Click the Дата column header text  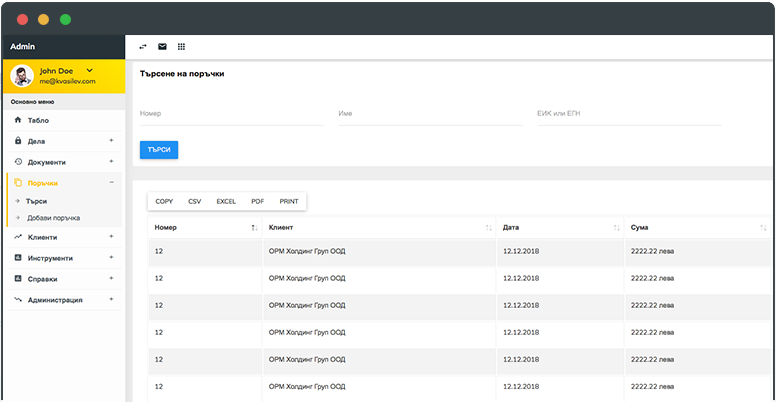click(x=511, y=228)
